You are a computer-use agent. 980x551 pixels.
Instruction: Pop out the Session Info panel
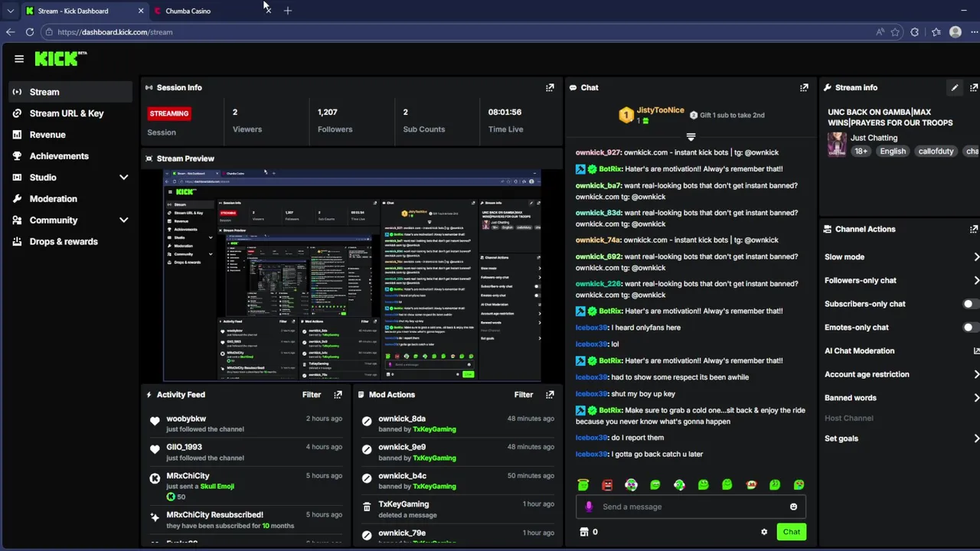550,87
